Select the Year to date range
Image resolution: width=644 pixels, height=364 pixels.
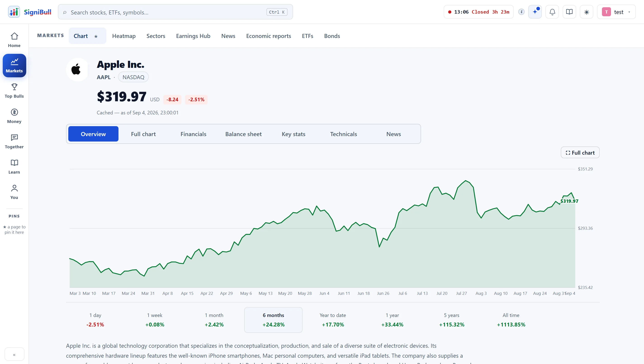tap(333, 320)
